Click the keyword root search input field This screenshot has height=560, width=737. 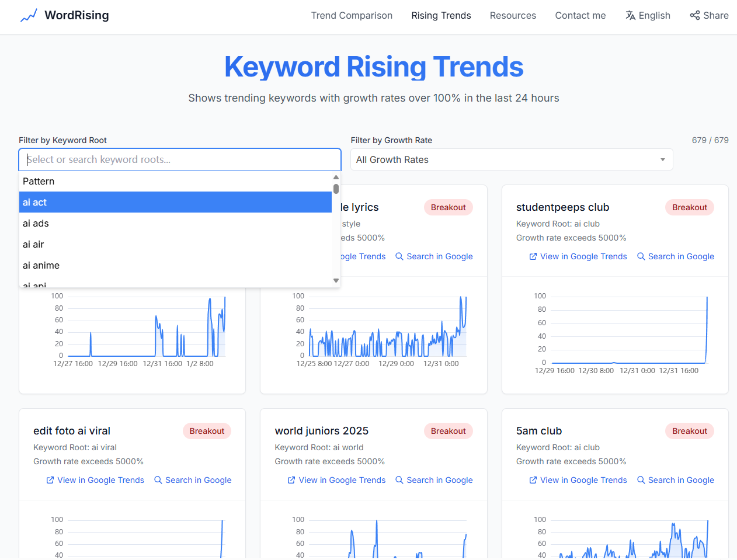point(180,159)
